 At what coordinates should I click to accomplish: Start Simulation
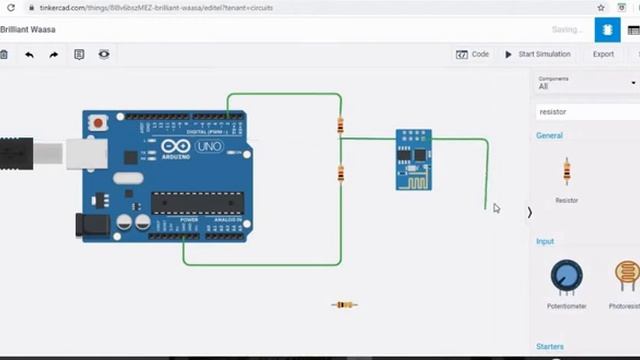click(538, 54)
